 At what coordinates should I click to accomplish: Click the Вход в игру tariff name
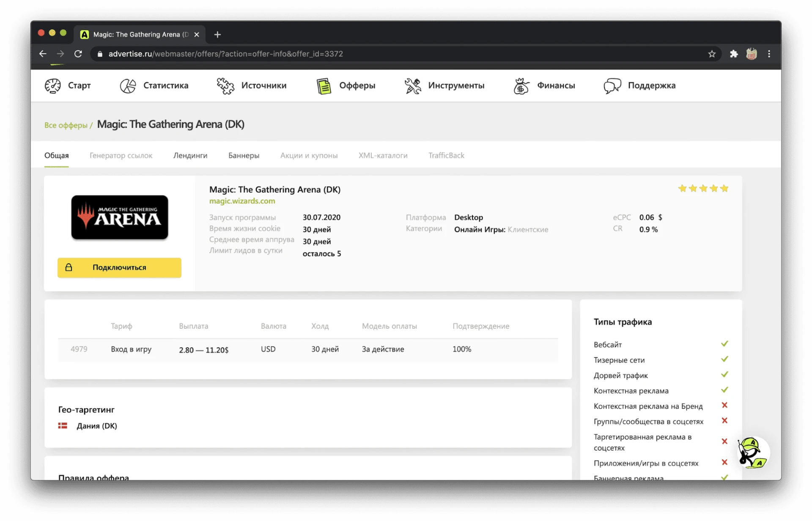[131, 349]
